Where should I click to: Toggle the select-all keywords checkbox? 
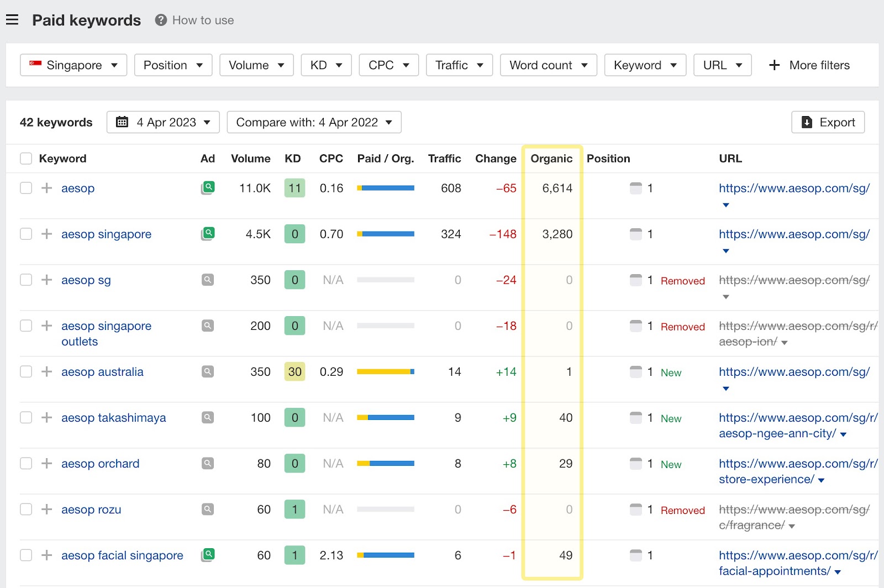[26, 158]
